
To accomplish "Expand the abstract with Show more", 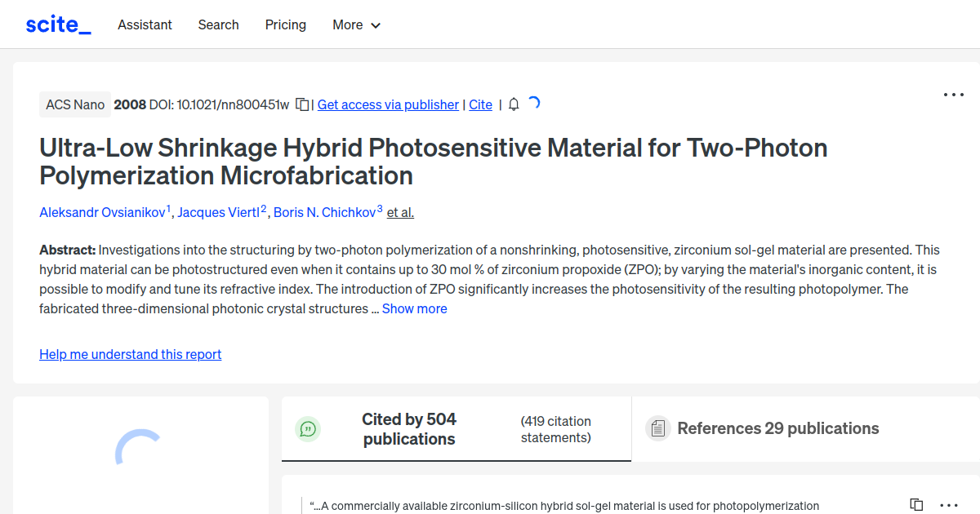I will (x=414, y=308).
